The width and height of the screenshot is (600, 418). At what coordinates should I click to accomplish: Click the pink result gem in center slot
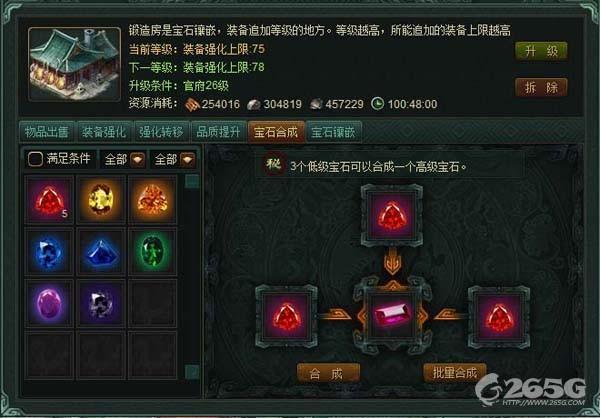click(x=392, y=317)
